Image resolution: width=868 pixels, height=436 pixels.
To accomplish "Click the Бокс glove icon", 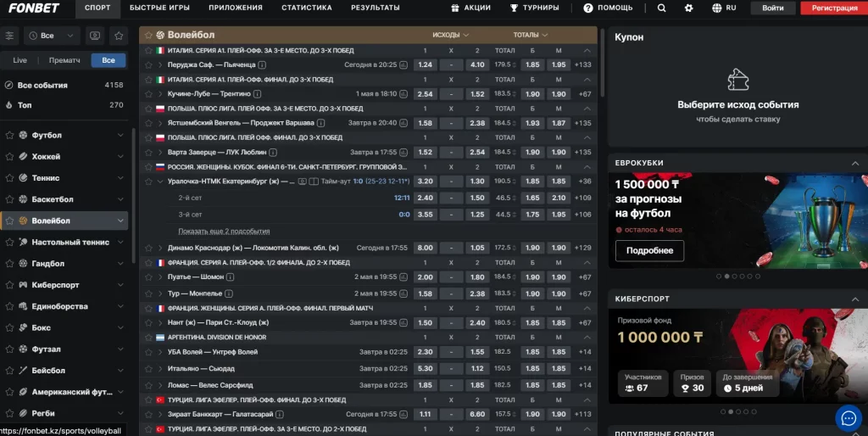I will [x=23, y=327].
